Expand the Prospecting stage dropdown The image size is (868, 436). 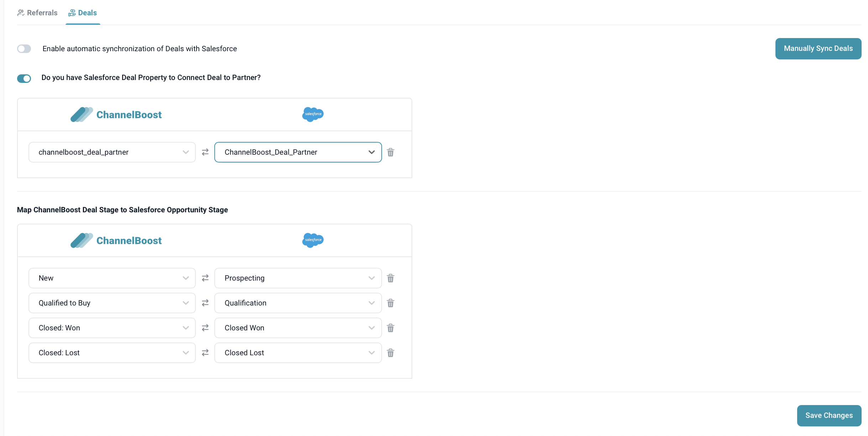[x=298, y=278]
